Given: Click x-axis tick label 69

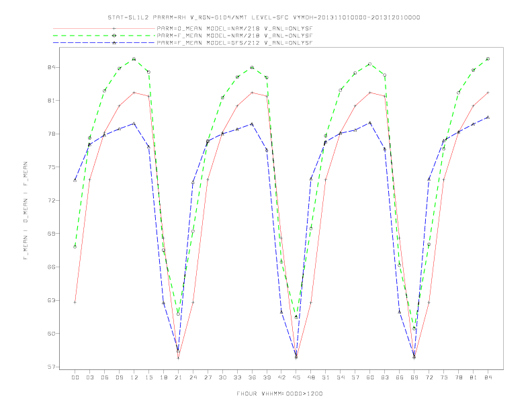Looking at the screenshot, I should click(414, 377).
